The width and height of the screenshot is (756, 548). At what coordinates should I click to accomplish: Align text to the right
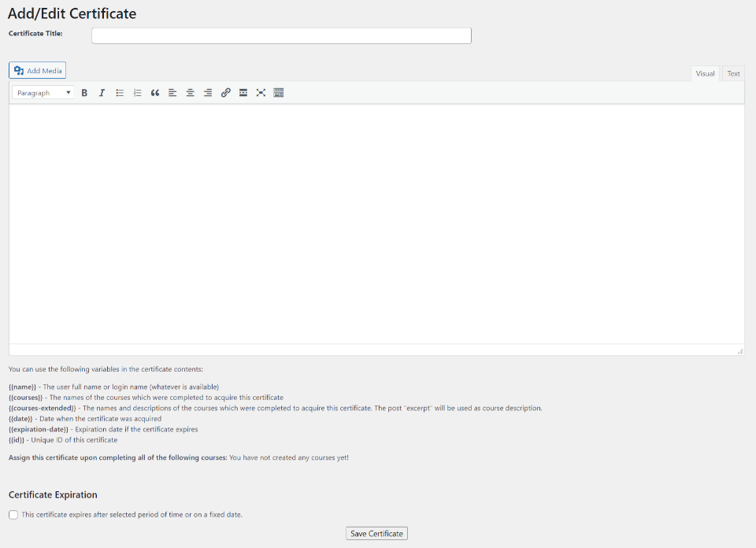(x=208, y=93)
